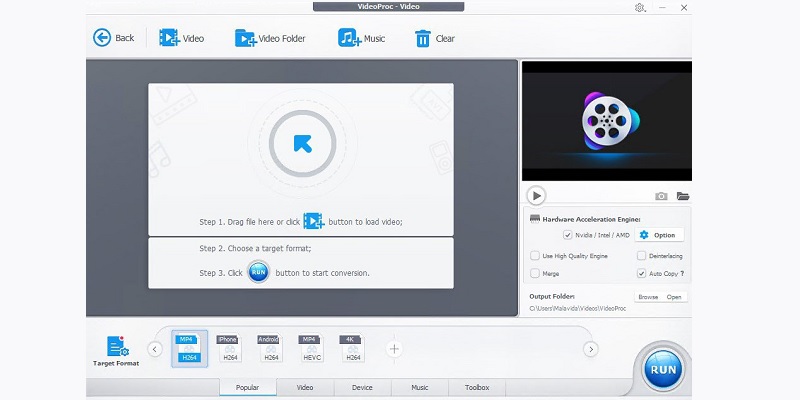Viewport: 800px width, 400px height.
Task: Load a Video Folder
Action: click(x=270, y=38)
